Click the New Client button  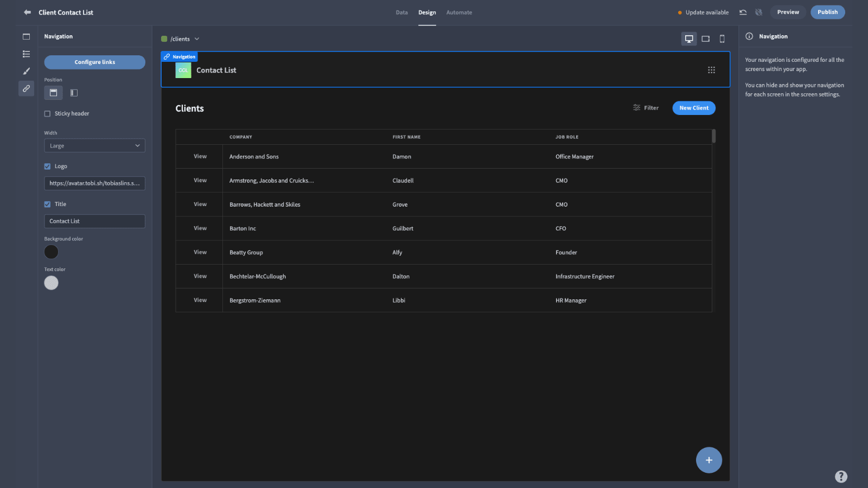pos(694,108)
